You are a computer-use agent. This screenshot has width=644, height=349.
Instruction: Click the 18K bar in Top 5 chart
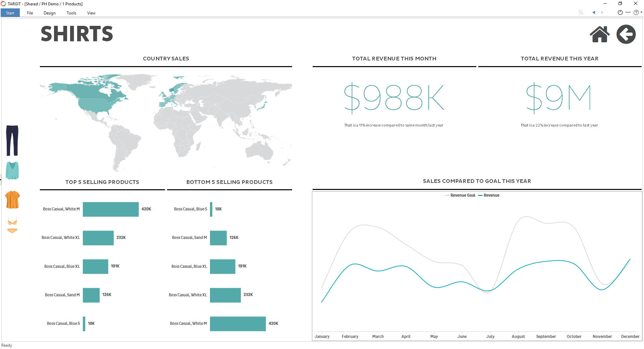pos(84,324)
